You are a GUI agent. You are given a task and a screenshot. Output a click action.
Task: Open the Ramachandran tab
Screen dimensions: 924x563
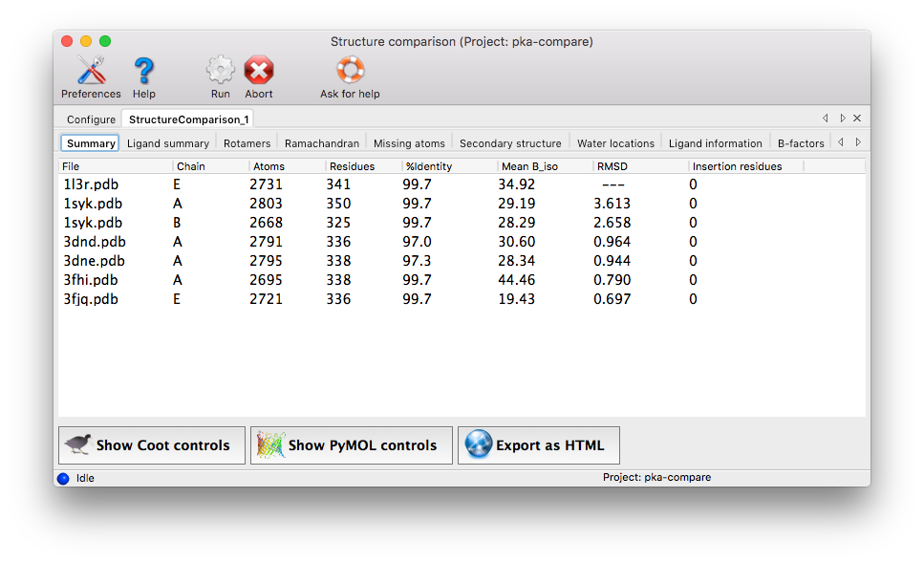click(322, 143)
